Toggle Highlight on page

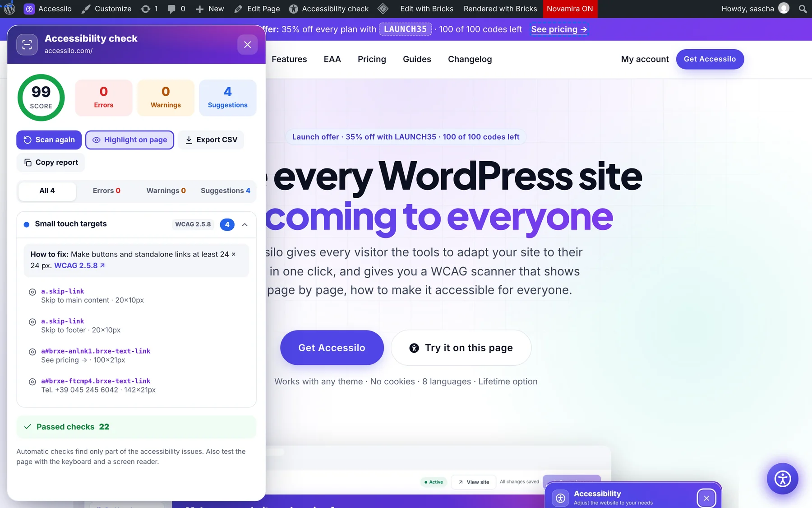pos(129,140)
